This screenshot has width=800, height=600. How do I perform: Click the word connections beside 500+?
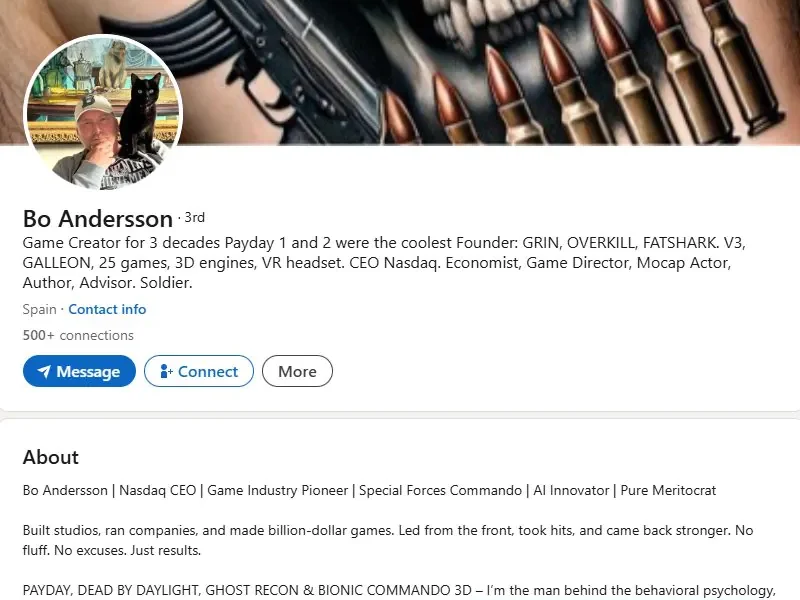(x=96, y=335)
